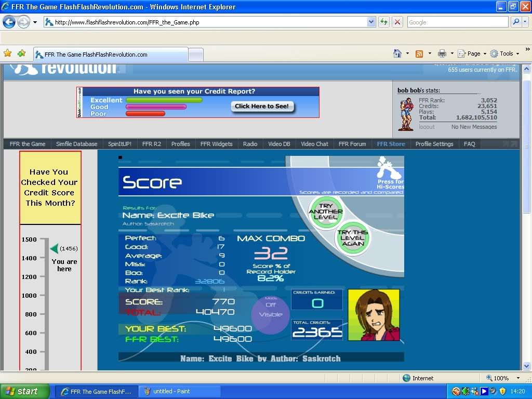Viewport: 532px width, 399px height.
Task: Select the FFR Store nav item
Action: (x=391, y=144)
